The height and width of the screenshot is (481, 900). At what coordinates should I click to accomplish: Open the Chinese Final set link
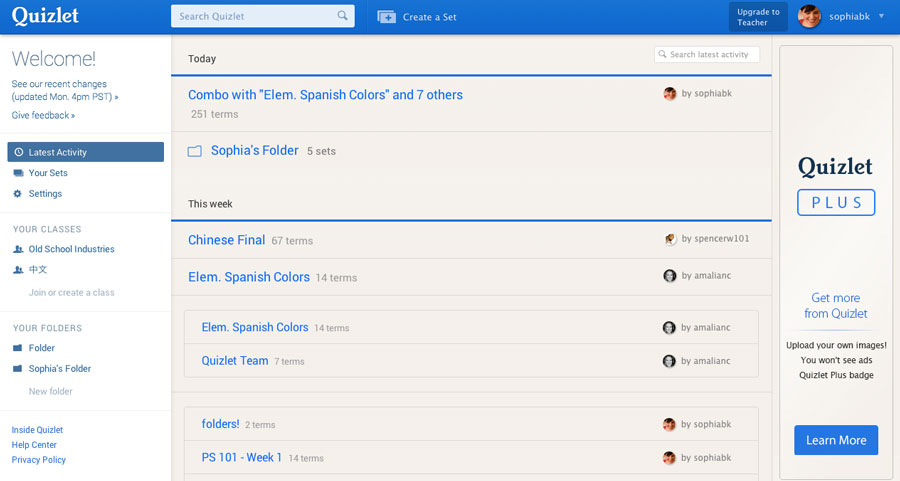coord(226,240)
